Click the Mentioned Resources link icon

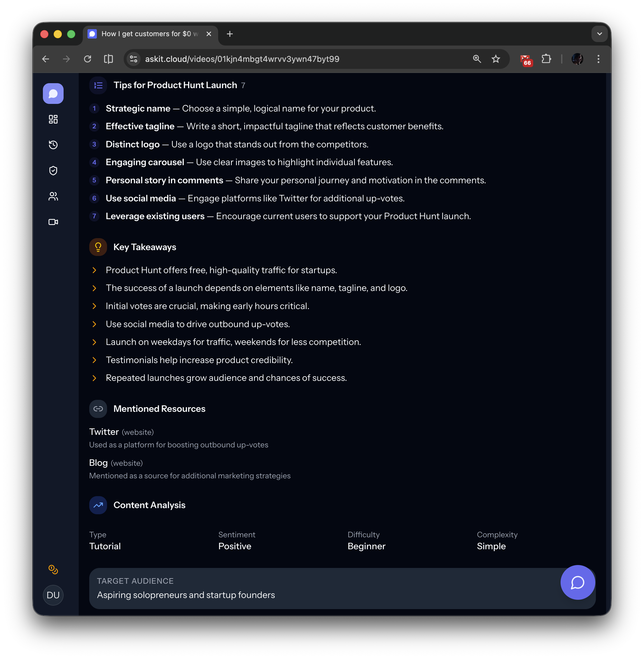click(x=98, y=409)
